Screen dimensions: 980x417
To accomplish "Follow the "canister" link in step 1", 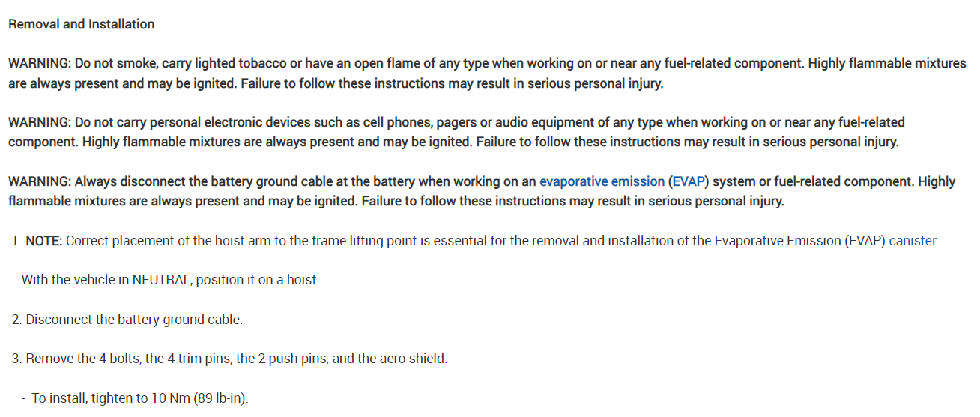I will click(x=912, y=241).
